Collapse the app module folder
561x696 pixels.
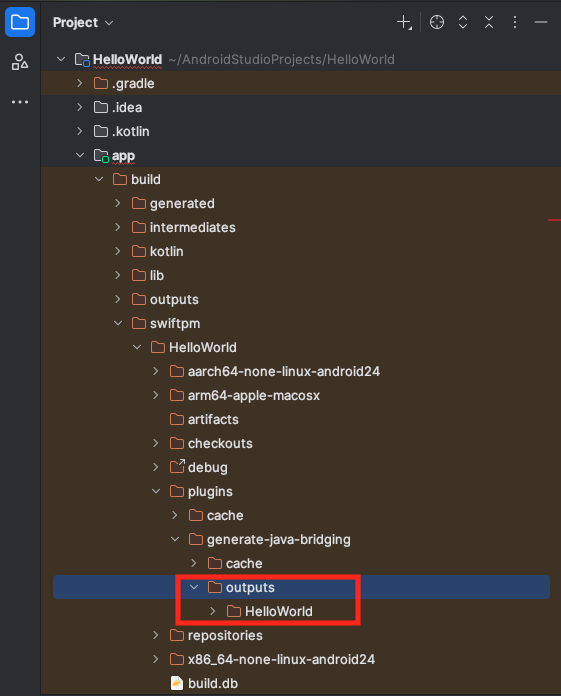tap(80, 155)
